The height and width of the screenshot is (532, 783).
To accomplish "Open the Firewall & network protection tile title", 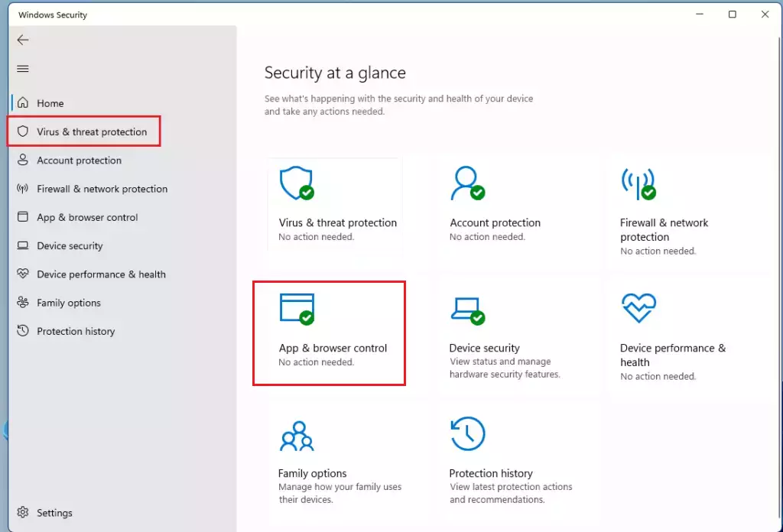I will coord(664,229).
